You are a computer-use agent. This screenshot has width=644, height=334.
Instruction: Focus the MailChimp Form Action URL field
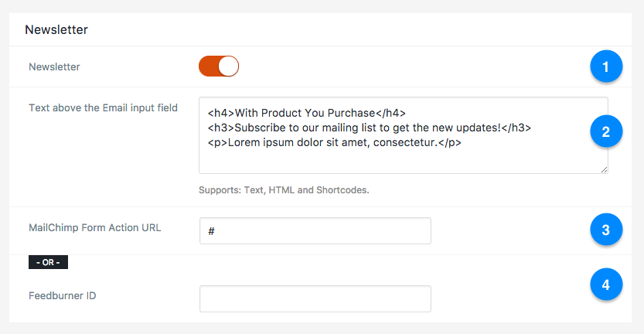(315, 231)
